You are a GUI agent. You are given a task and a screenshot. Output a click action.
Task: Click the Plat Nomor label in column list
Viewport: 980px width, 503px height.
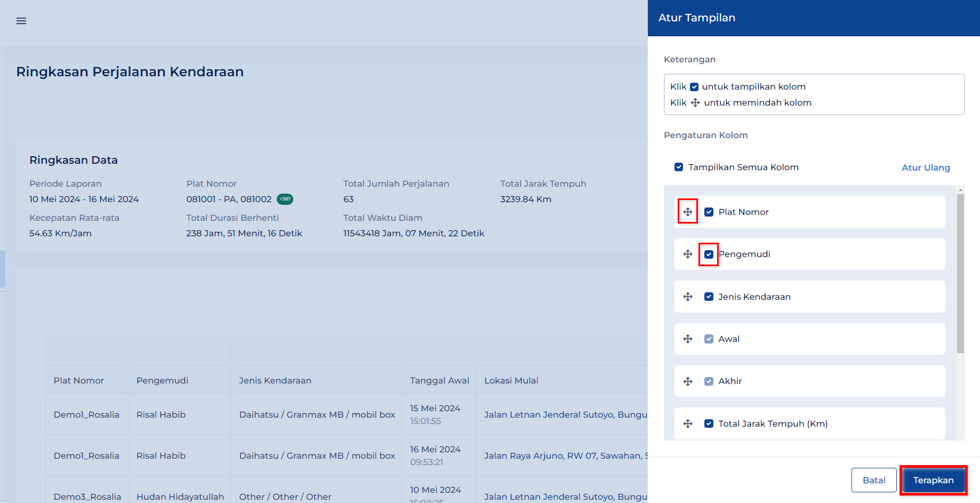click(743, 212)
